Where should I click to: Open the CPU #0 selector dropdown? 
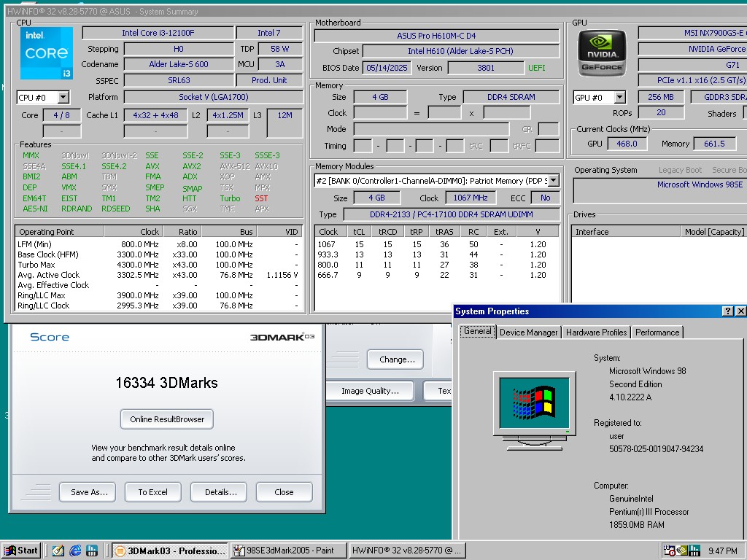click(x=63, y=98)
